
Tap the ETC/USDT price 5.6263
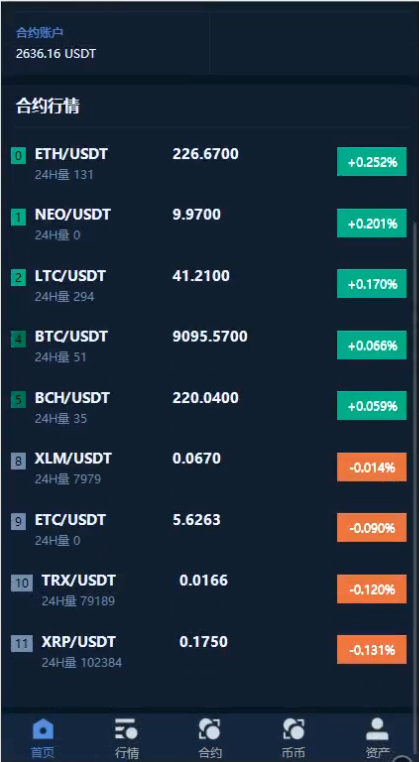coord(196,520)
